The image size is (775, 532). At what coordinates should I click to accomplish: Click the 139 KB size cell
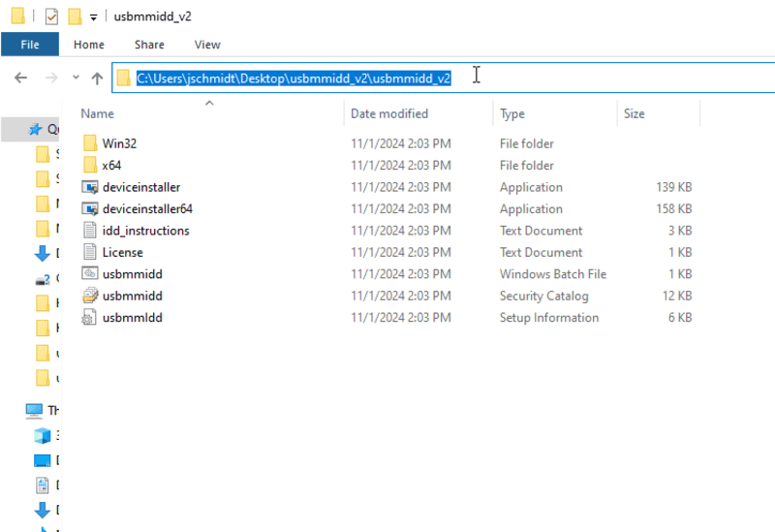tap(673, 187)
